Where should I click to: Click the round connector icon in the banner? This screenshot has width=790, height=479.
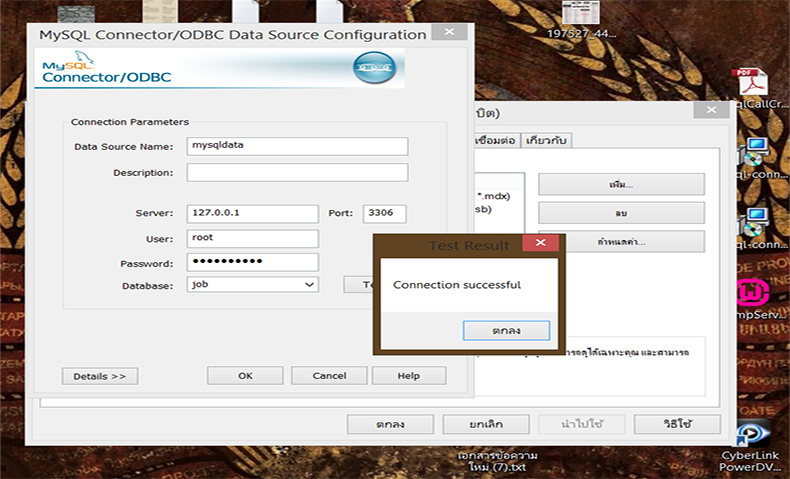pyautogui.click(x=374, y=67)
